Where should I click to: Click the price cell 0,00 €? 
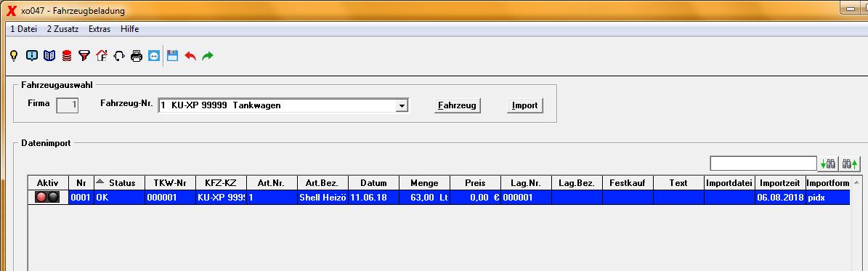click(x=476, y=197)
